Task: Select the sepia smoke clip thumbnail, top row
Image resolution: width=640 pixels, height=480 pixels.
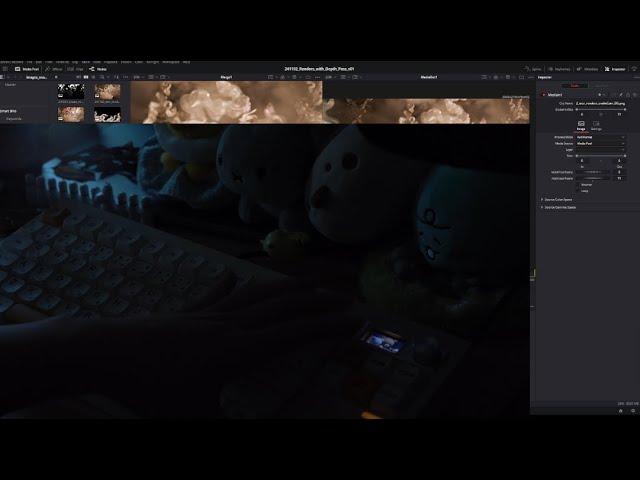Action: click(107, 91)
